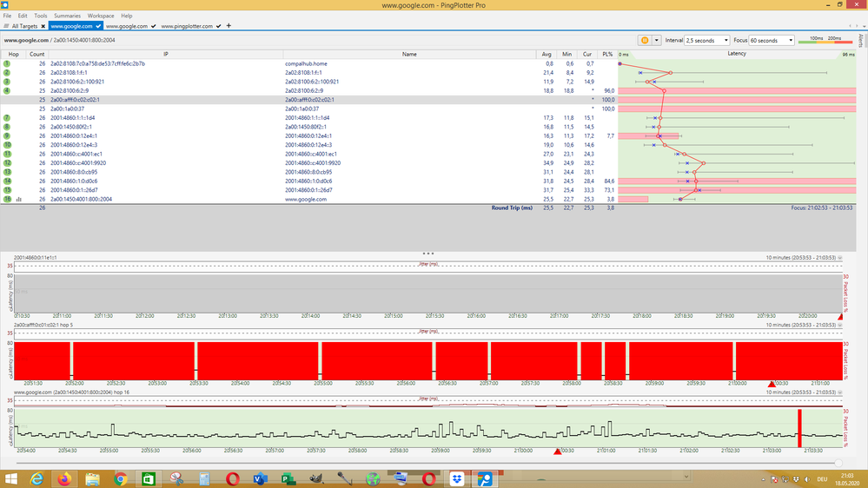Toggle hop 1 green indicator in table

tap(7, 63)
